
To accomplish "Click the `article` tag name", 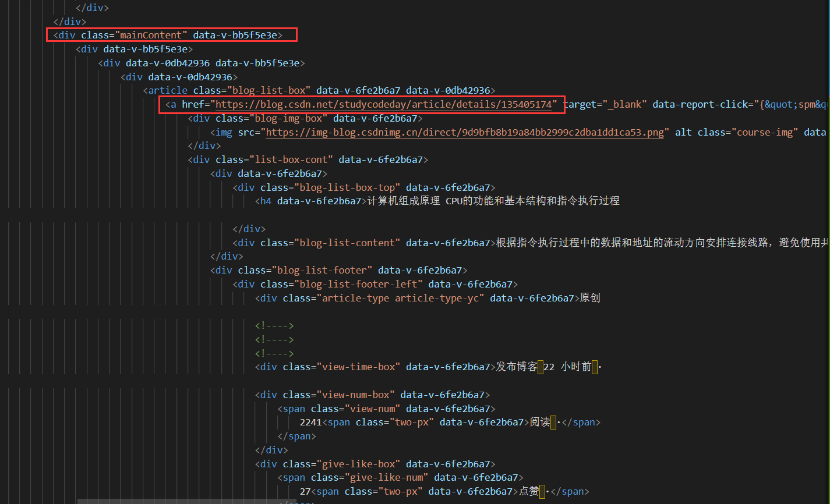I will point(168,90).
